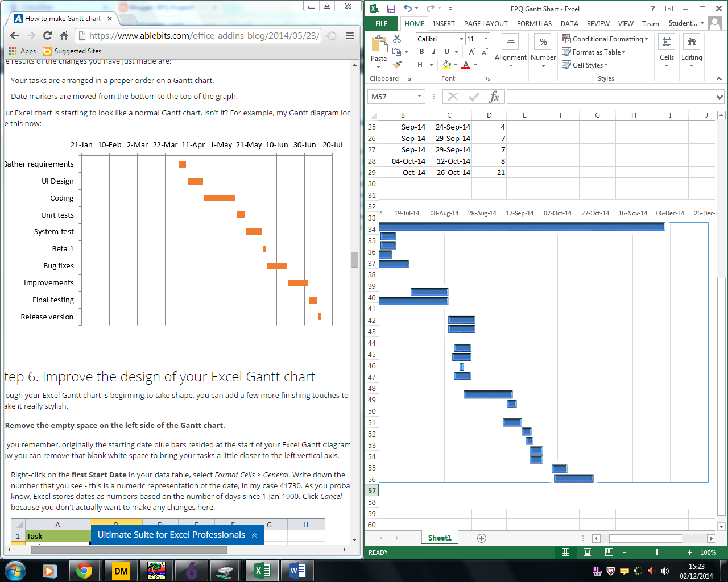This screenshot has height=582, width=728.
Task: Open the Editing (Find) group icon
Action: pyautogui.click(x=692, y=42)
